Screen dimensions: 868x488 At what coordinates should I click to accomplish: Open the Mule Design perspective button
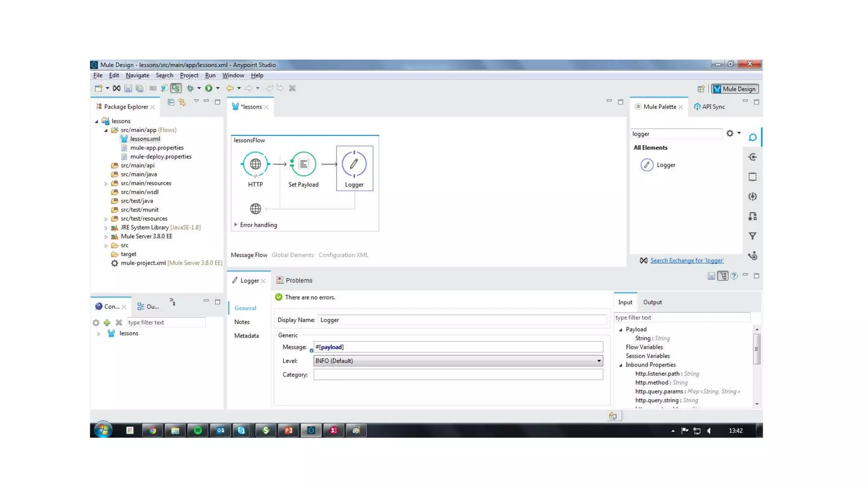[734, 89]
